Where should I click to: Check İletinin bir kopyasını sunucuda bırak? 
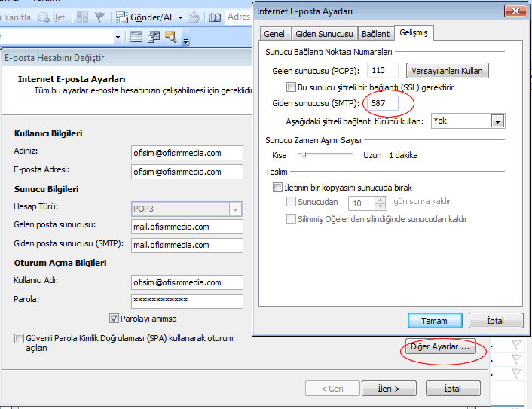click(x=277, y=188)
